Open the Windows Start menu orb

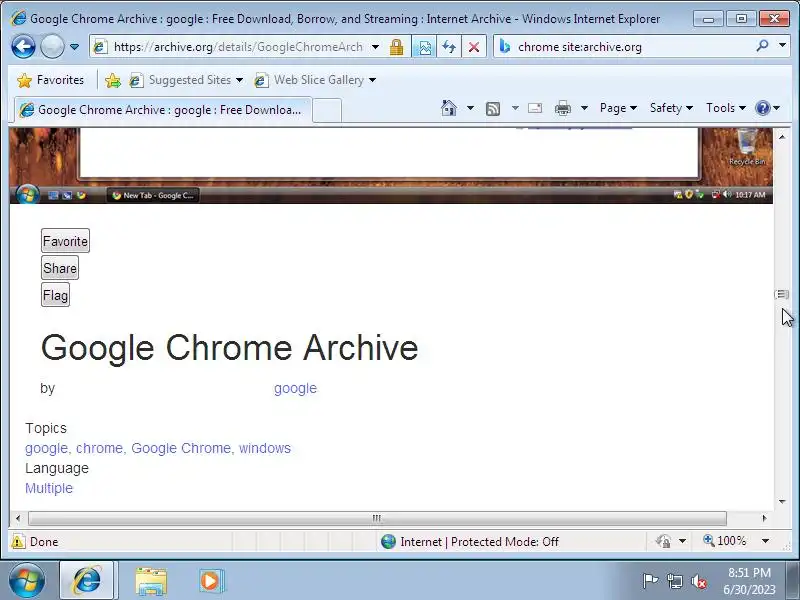(x=27, y=581)
